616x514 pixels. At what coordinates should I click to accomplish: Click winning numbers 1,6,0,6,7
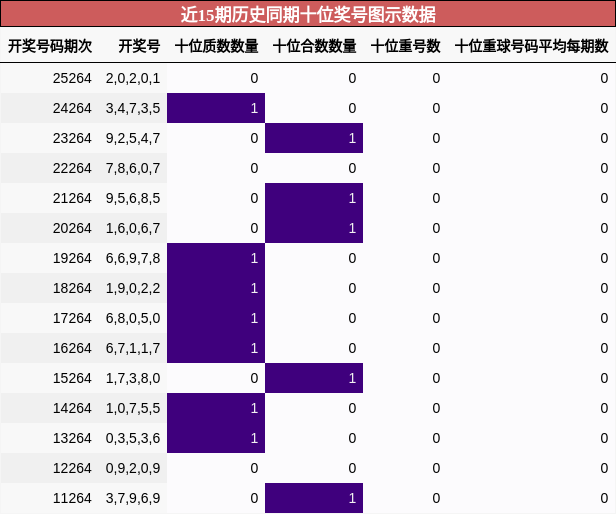(133, 228)
